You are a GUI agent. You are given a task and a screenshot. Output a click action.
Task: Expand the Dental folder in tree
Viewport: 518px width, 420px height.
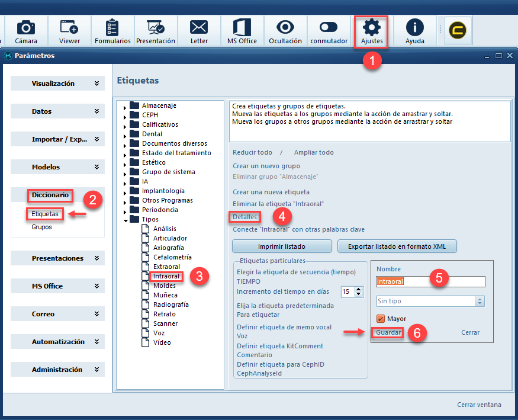(x=126, y=134)
